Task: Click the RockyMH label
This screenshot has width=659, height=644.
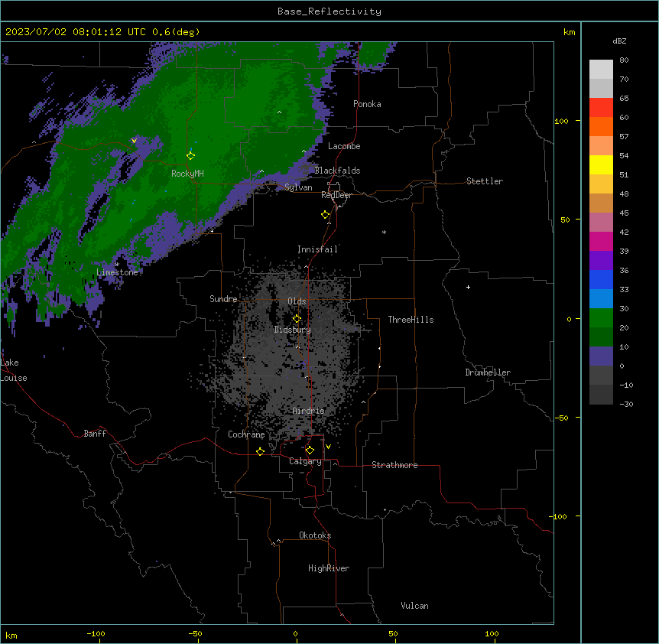Action: [187, 174]
